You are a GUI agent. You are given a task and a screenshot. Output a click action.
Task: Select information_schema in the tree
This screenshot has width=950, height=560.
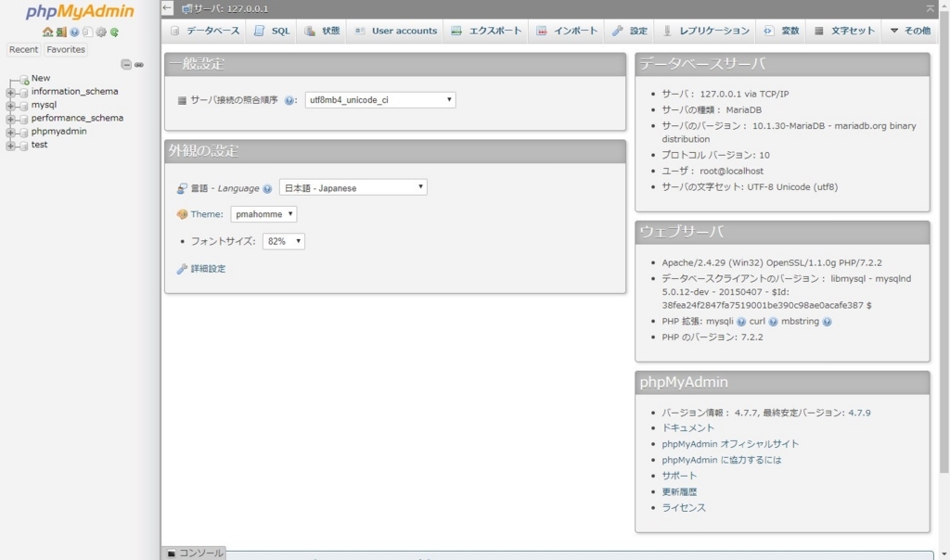tap(74, 92)
